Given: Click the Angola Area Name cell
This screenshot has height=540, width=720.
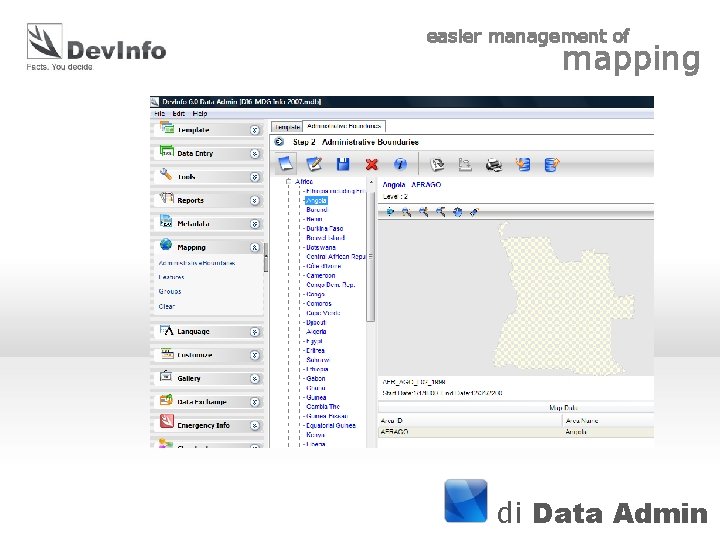Looking at the screenshot, I should 608,432.
